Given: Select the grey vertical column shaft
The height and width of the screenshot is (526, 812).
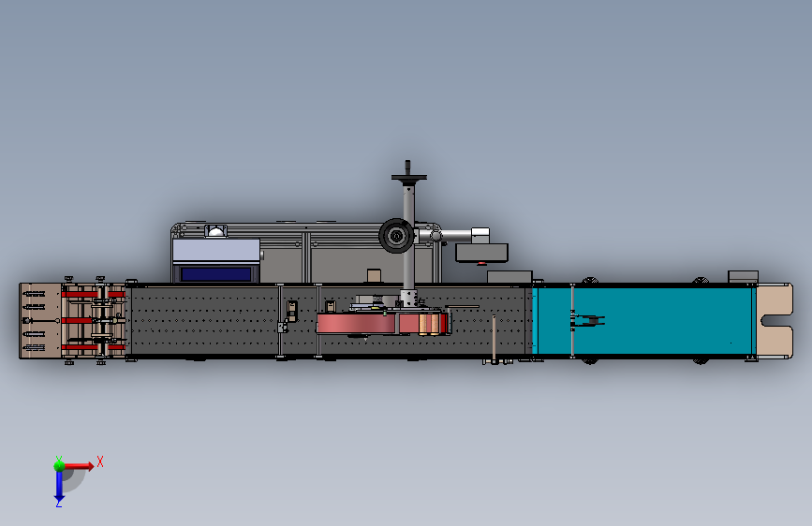Looking at the screenshot, I should point(408,238).
